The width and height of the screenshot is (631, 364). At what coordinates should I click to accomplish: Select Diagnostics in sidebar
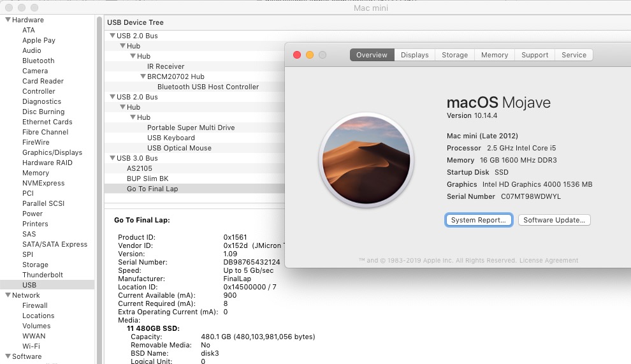click(x=42, y=101)
